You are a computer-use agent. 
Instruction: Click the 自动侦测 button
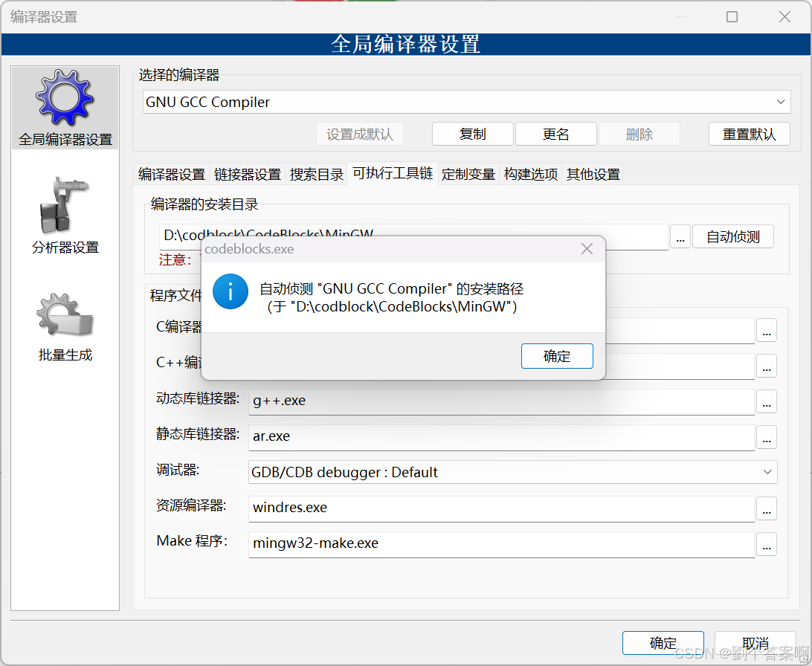point(733,236)
